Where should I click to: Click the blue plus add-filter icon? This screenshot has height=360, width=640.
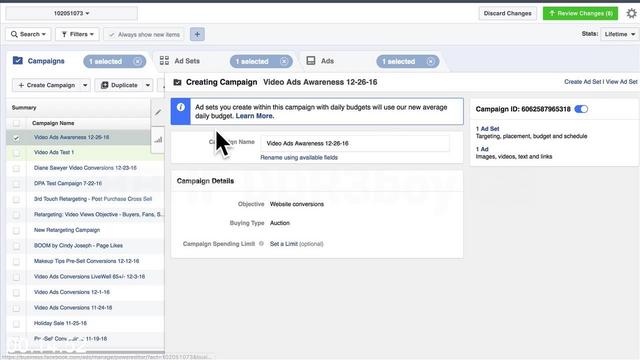point(197,34)
